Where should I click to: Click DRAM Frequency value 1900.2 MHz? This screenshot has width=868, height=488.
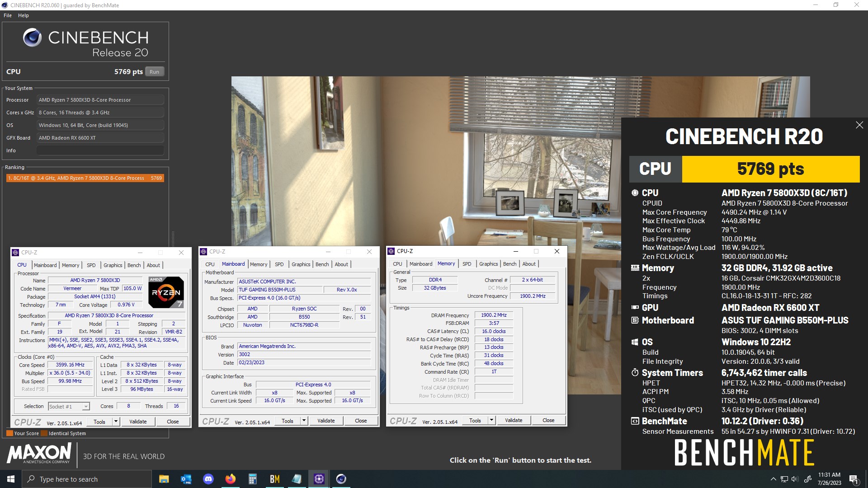click(494, 315)
